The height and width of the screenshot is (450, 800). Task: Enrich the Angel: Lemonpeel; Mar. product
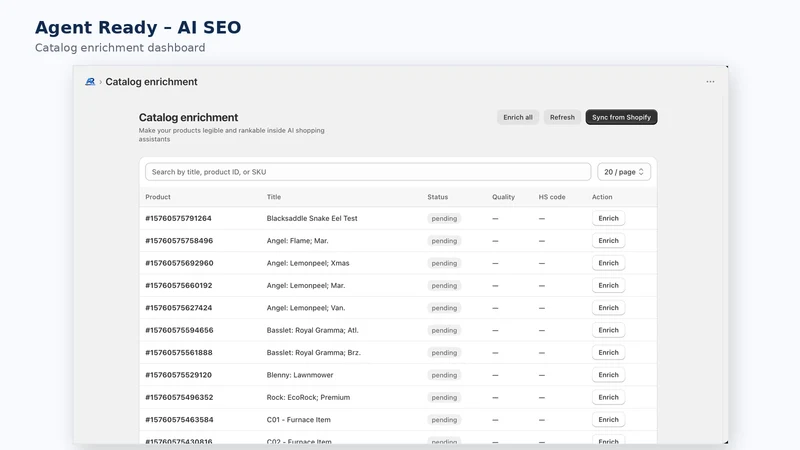[x=608, y=286]
